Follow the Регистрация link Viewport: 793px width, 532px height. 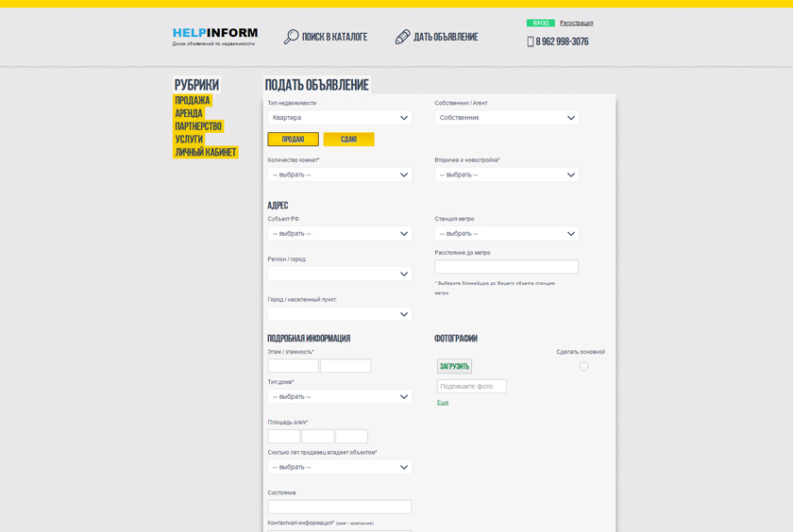tap(577, 23)
